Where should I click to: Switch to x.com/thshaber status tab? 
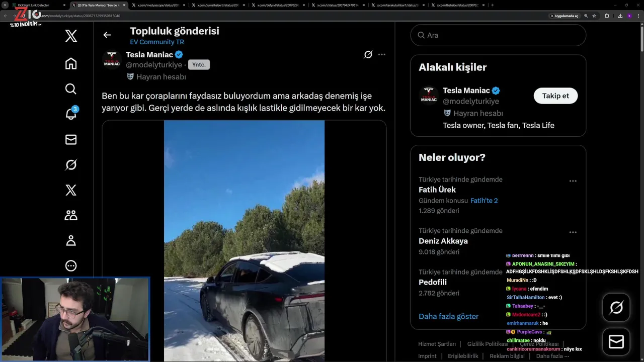[x=456, y=5]
